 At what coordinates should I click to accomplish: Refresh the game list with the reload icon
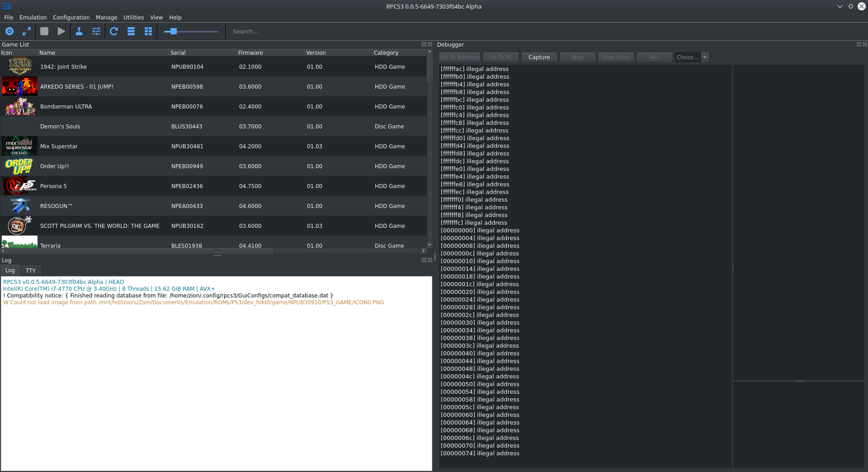point(113,31)
